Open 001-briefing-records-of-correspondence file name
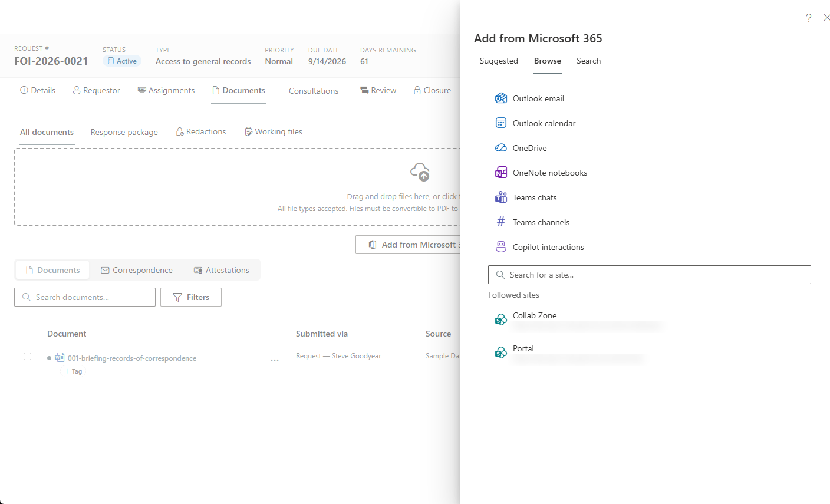The image size is (830, 504). [x=132, y=358]
